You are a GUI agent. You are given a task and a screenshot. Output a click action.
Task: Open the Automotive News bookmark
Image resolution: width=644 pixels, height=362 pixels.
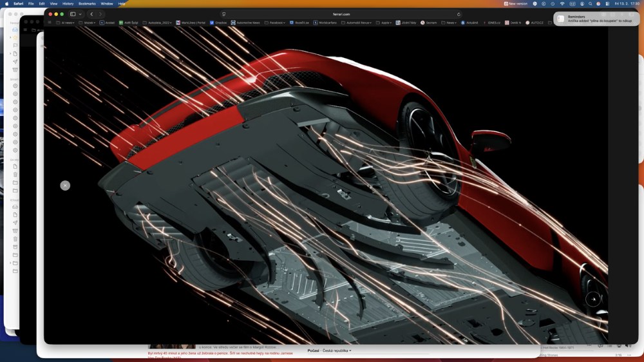(x=247, y=23)
